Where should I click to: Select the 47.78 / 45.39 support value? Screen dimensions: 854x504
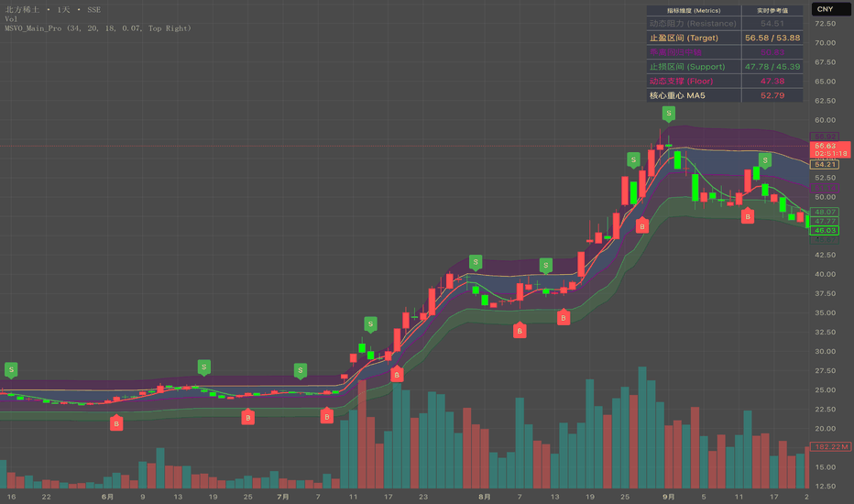(x=772, y=67)
